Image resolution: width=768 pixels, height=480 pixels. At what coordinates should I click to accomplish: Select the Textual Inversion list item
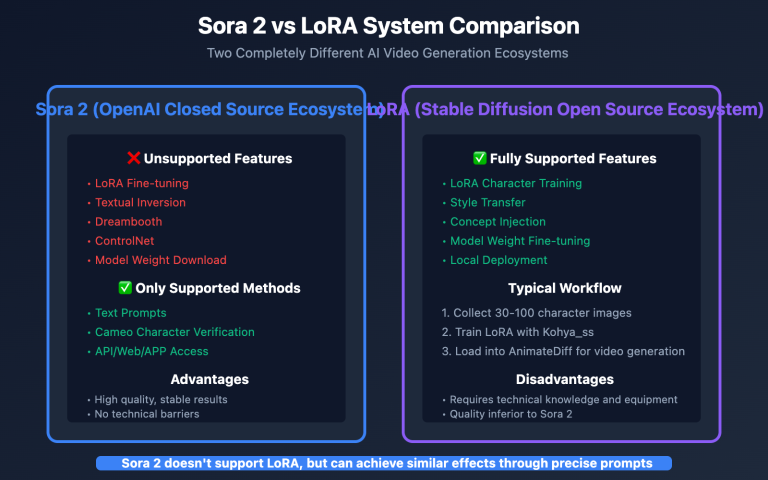(141, 202)
